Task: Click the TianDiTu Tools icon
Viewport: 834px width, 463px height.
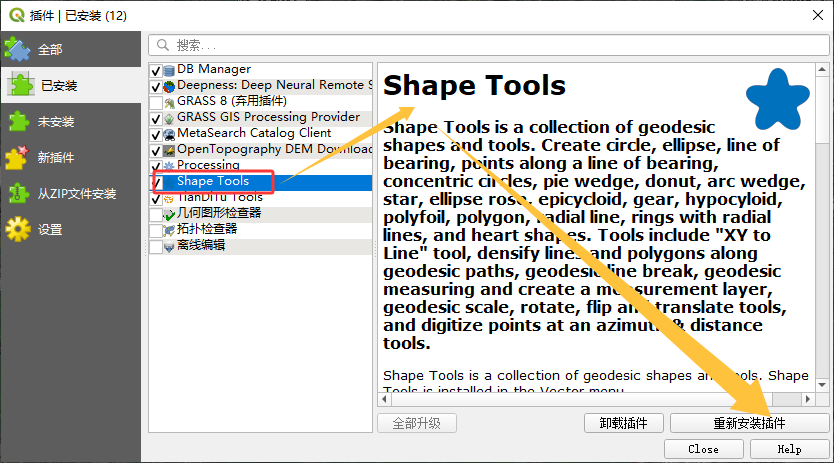Action: tap(169, 199)
